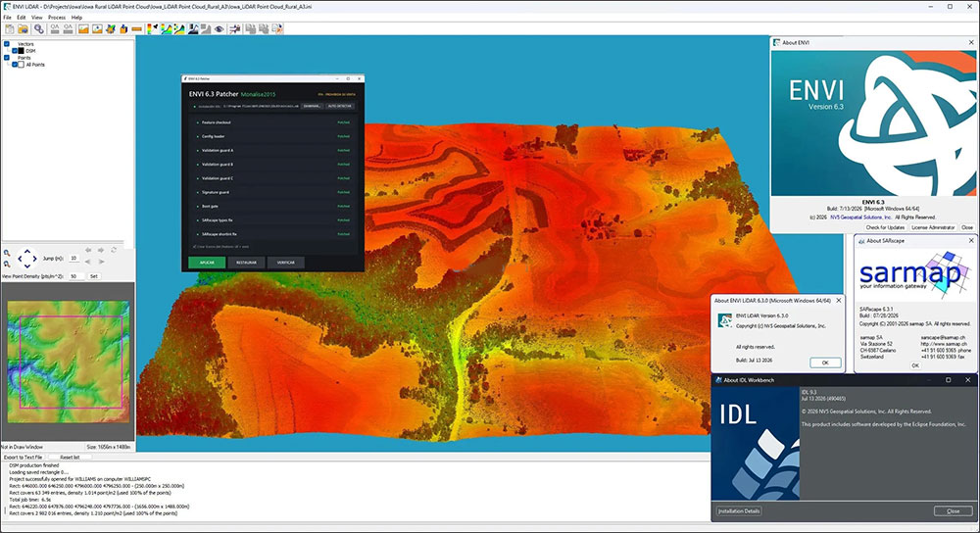Click the dark silhouette terrain icon
Screen dimensions: 980x533
coord(194,28)
